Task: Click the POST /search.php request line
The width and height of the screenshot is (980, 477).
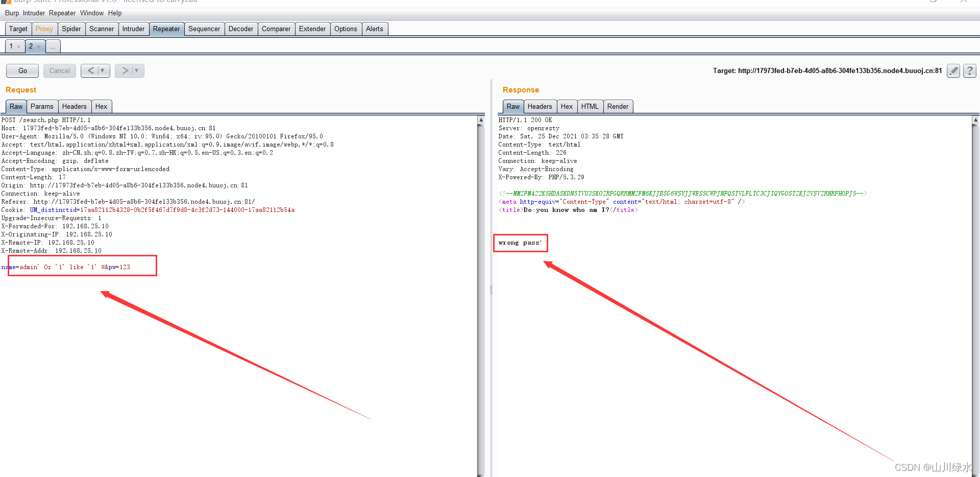Action: pyautogui.click(x=46, y=120)
